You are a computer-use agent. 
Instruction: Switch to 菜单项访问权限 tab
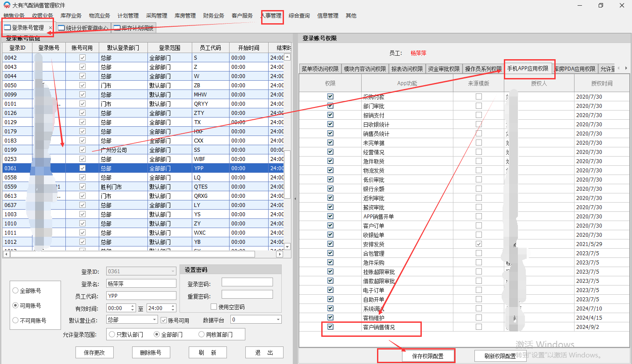tap(320, 69)
